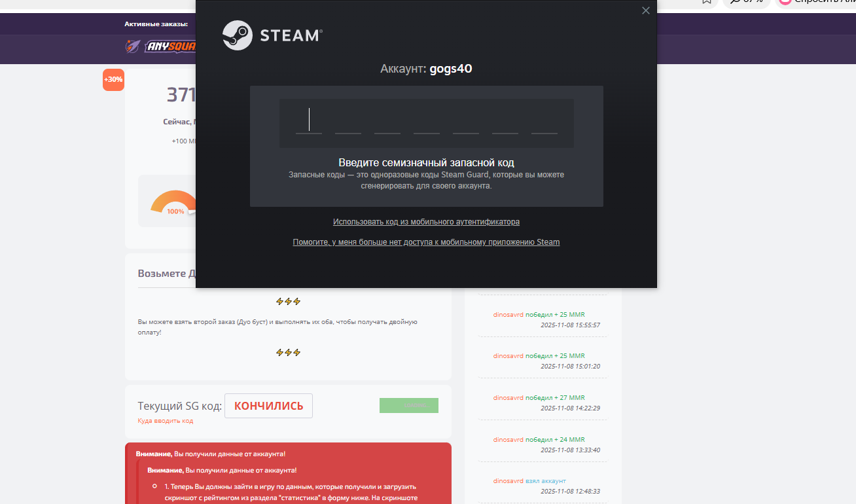
Task: Click the 'Введите семизначный запасной код' heading
Action: point(426,162)
